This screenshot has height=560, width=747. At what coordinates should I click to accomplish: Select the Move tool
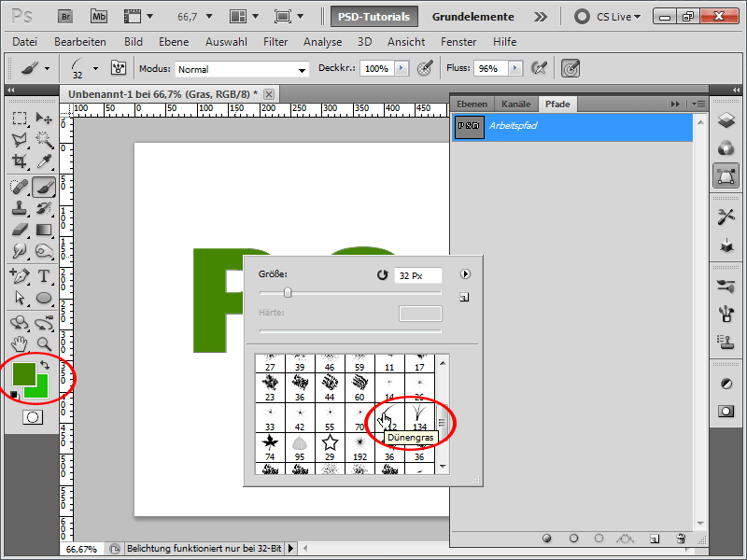point(44,119)
